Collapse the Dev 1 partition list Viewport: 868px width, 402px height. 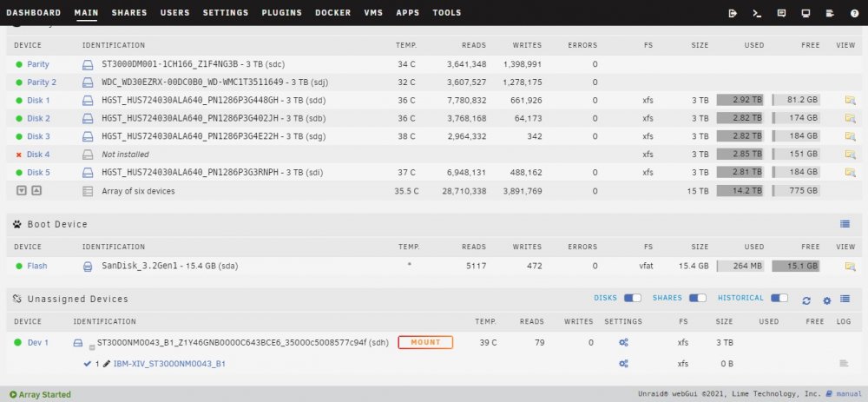92,348
